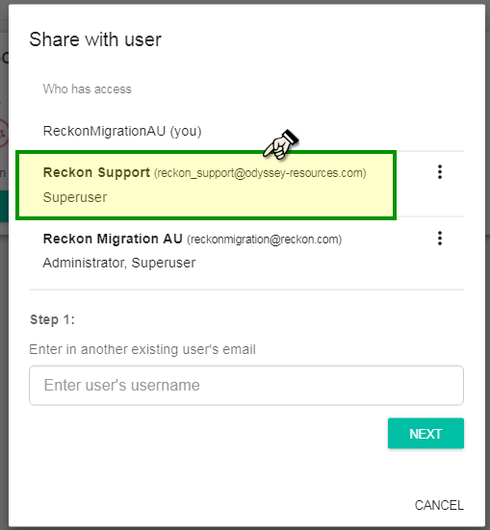490x530 pixels.
Task: Click the reckonmigration@reckon.com email address
Action: tap(264, 239)
